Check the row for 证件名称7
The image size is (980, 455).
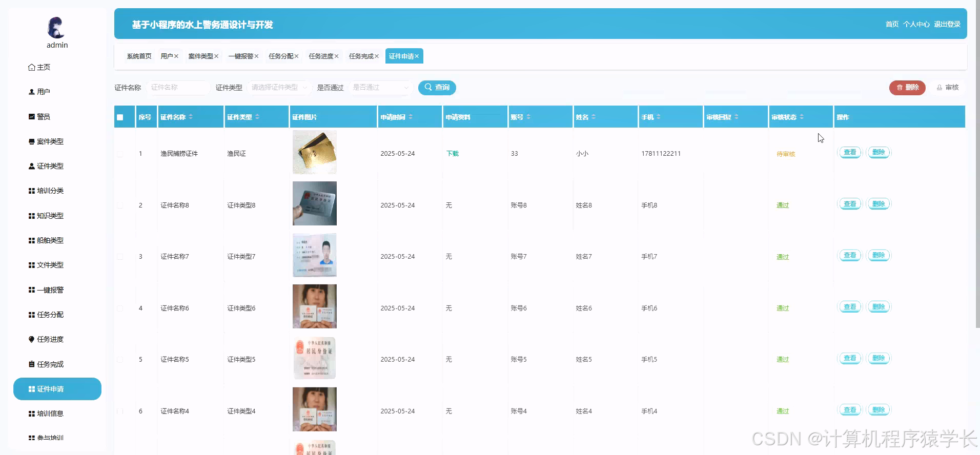[x=120, y=257]
